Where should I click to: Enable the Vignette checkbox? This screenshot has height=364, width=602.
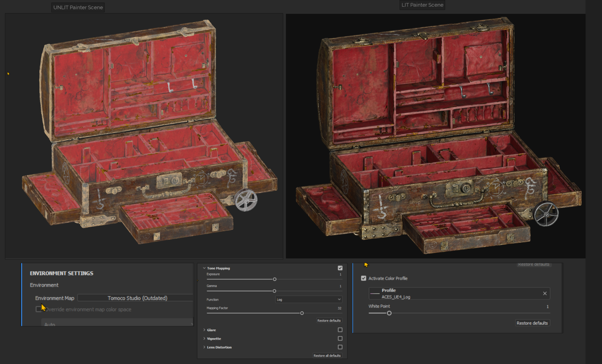[x=340, y=338]
